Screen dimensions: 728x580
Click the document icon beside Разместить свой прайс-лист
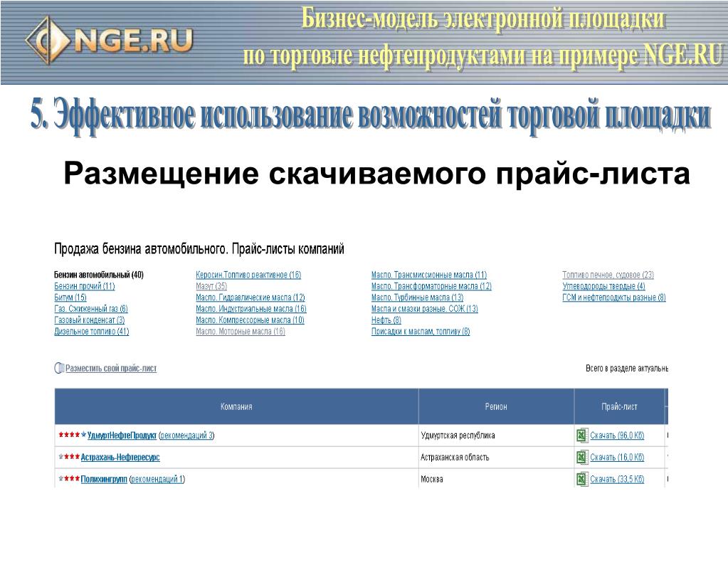[x=60, y=368]
